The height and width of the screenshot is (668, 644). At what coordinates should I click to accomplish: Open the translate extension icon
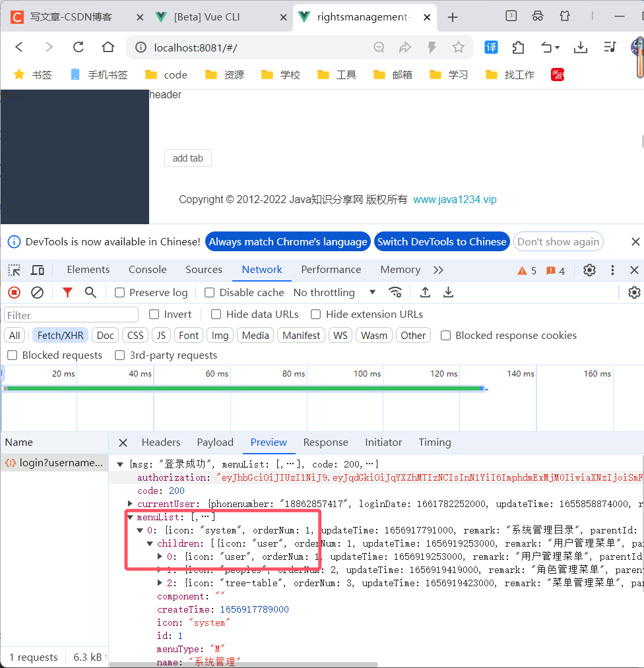pos(491,47)
